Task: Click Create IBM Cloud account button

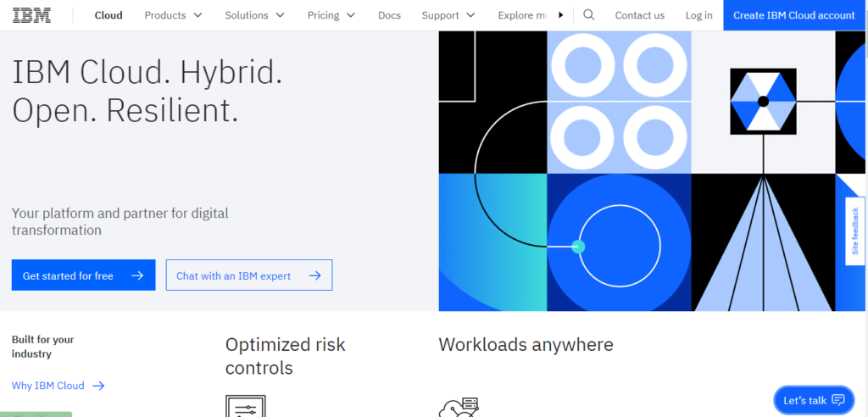Action: tap(793, 15)
